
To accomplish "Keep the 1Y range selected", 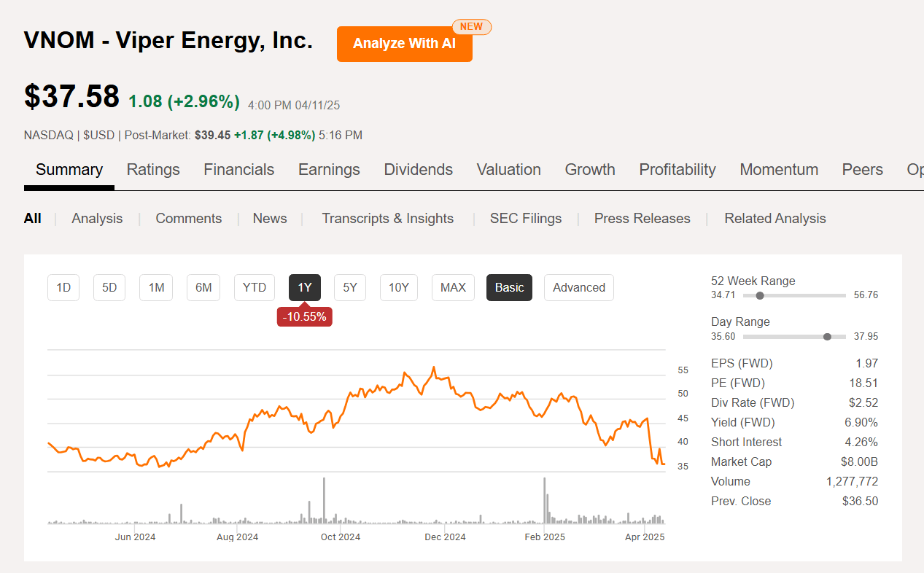I will pos(304,287).
